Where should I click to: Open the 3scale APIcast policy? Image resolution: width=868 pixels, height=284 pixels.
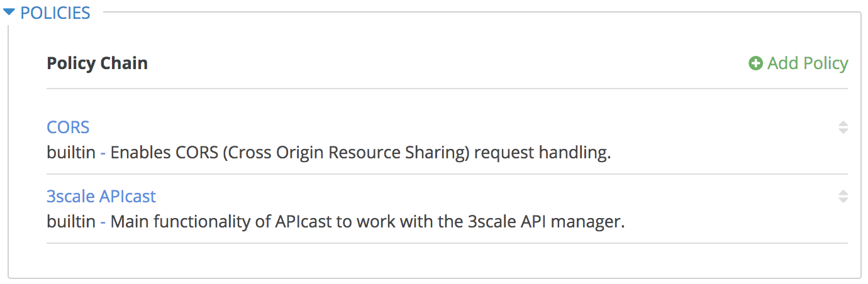tap(101, 197)
